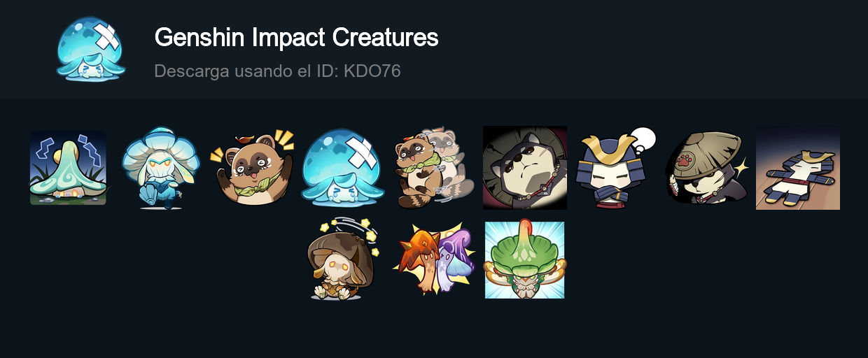Click the dog in dark vignette sticker
Image resolution: width=868 pixels, height=358 pixels.
(525, 168)
